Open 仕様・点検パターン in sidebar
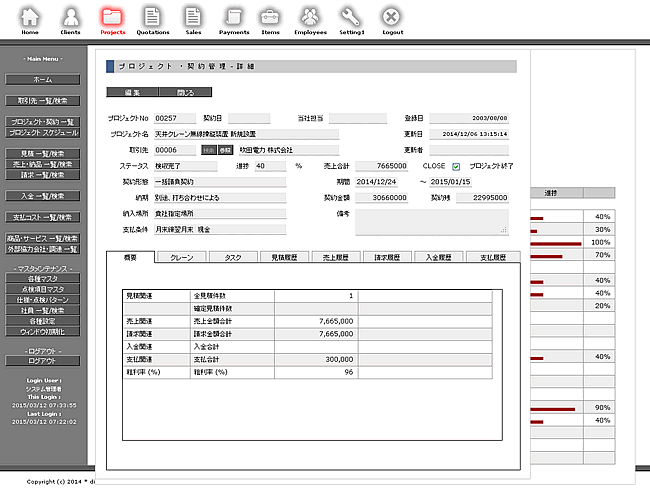This screenshot has width=650, height=497. pos(43,300)
